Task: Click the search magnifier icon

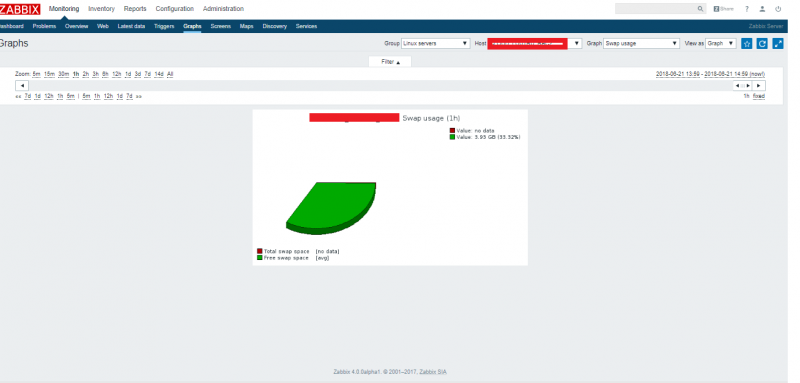Action: (x=701, y=9)
